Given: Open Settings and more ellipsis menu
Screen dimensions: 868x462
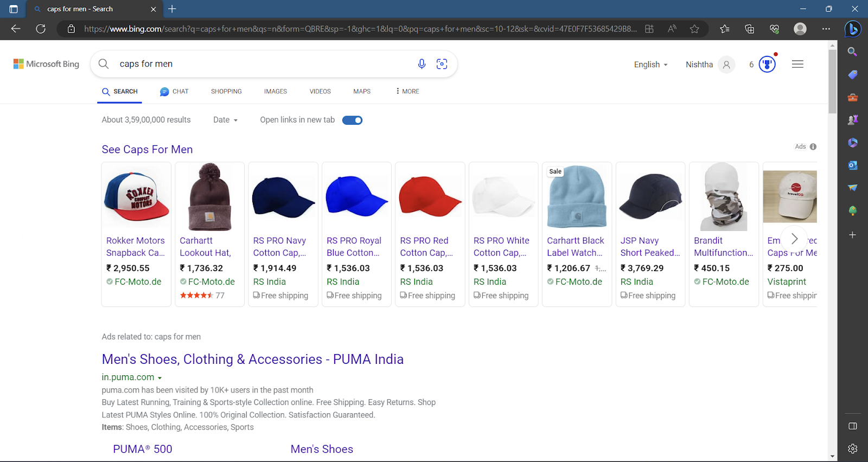Looking at the screenshot, I should coord(826,29).
